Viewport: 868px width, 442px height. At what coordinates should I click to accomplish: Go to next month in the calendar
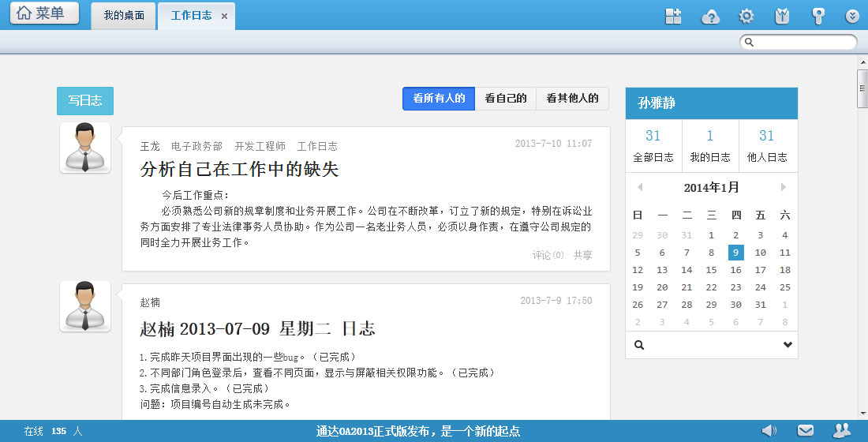(783, 187)
